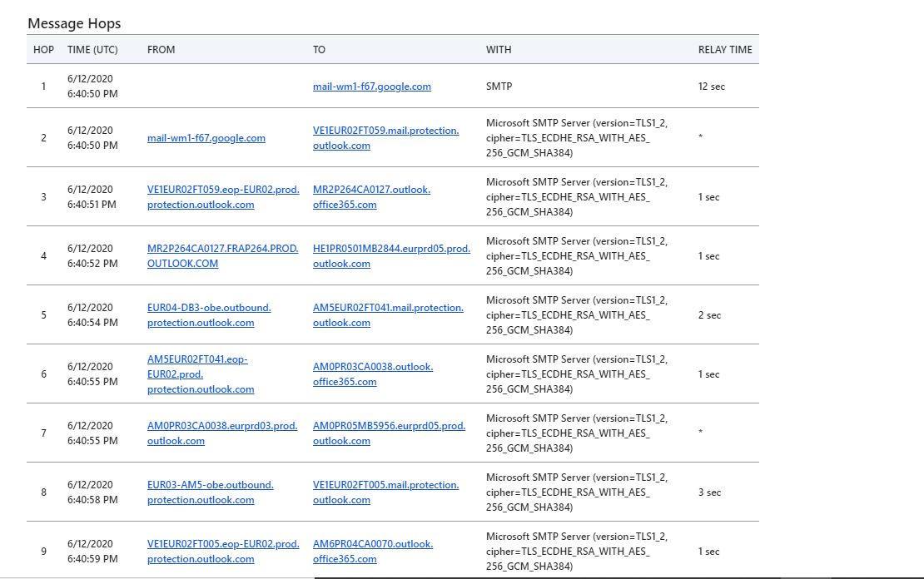Select the 3 sec relay time in hop 8
Viewport: 924px width, 579px height.
[709, 492]
